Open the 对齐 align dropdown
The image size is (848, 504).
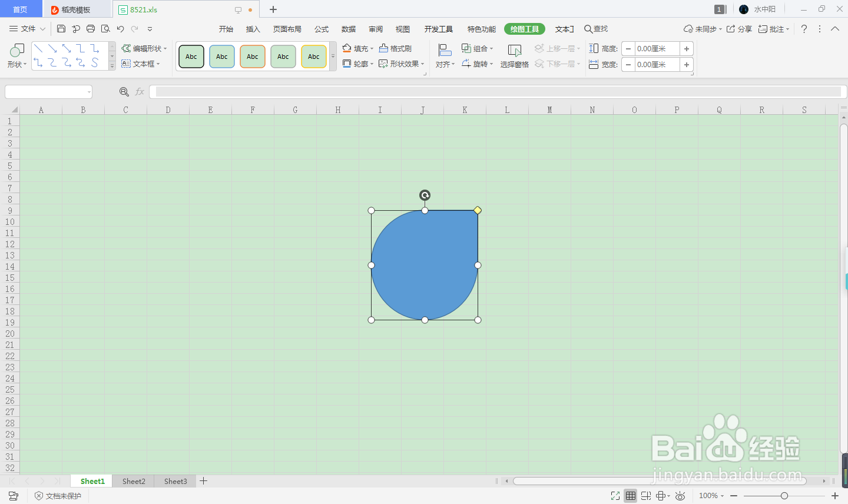[x=445, y=56]
